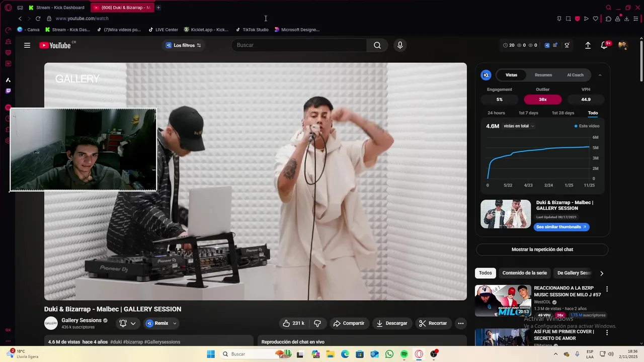The width and height of the screenshot is (644, 362).
Task: Open Opera pinboards pin icon
Action: point(559,19)
